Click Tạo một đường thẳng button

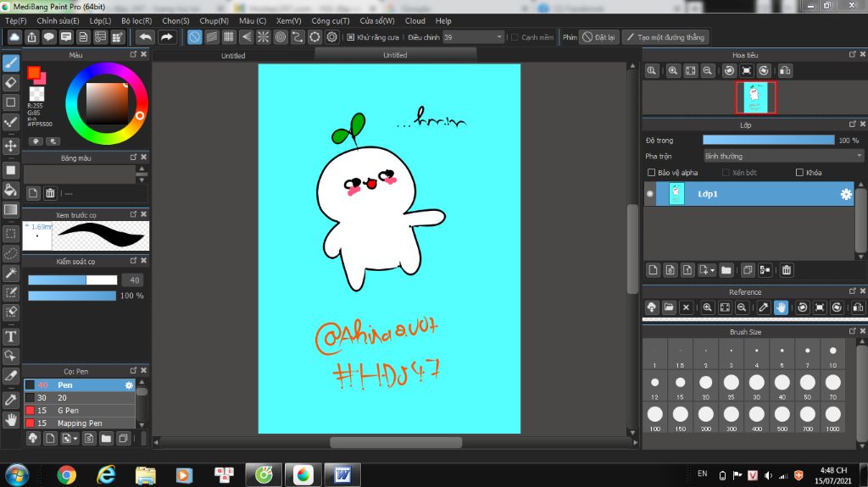(x=666, y=37)
